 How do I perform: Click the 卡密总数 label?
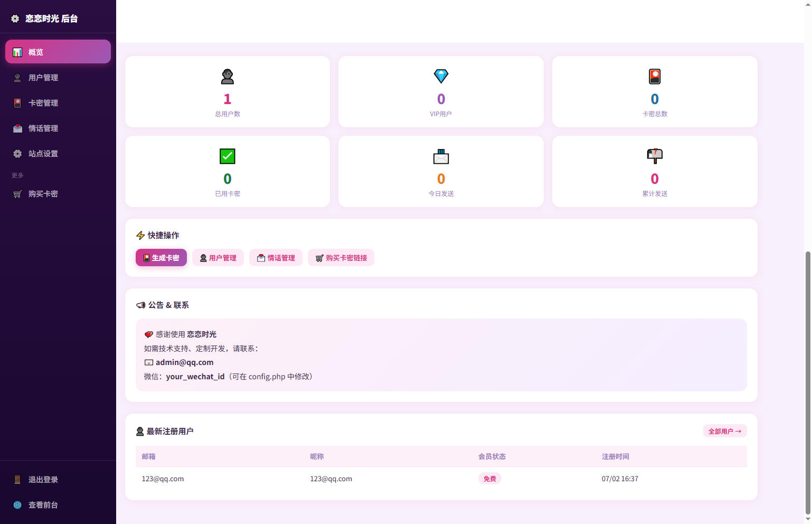pyautogui.click(x=655, y=114)
